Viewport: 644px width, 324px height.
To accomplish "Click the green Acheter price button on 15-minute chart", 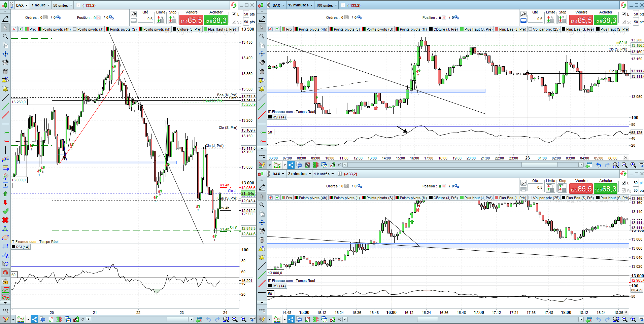I will [x=605, y=20].
